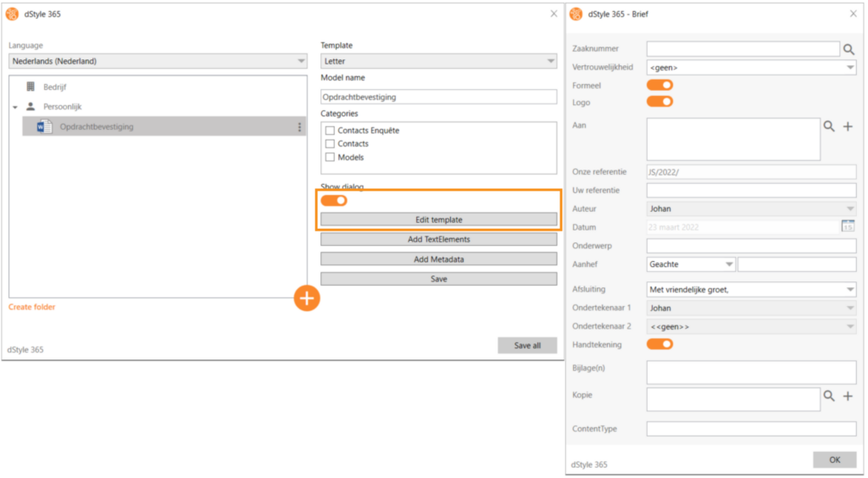This screenshot has width=868, height=478.
Task: Click the search icon beside the Kopie field
Action: tap(829, 396)
